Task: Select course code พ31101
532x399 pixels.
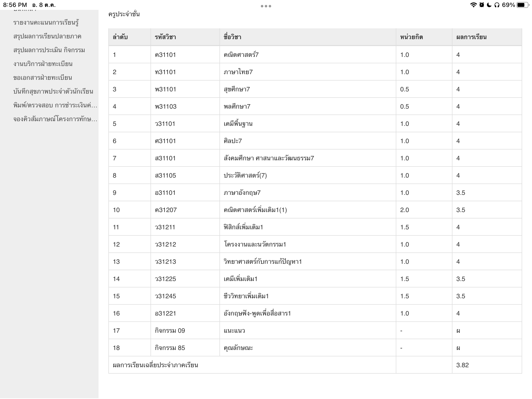Action: point(166,89)
